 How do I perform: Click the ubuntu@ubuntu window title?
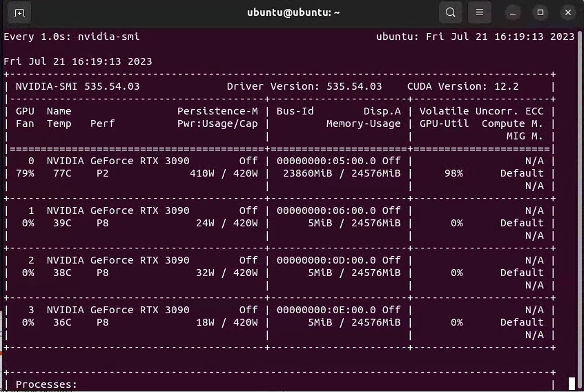(293, 12)
